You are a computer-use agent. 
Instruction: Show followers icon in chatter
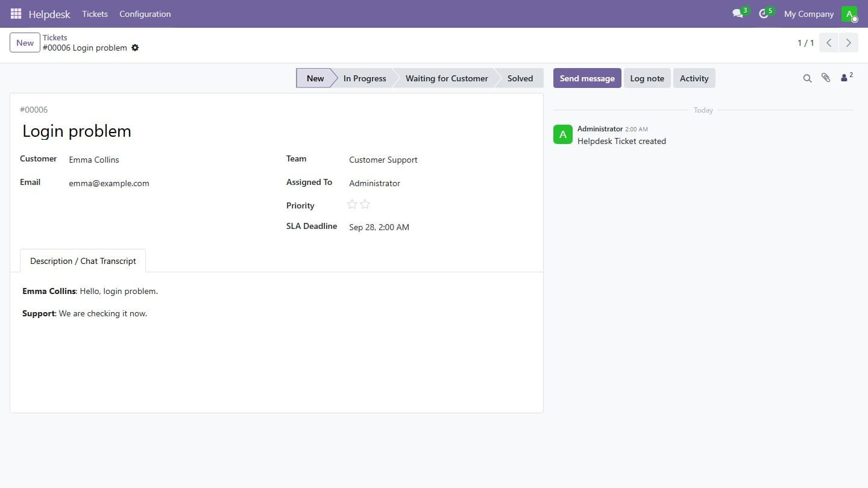846,77
